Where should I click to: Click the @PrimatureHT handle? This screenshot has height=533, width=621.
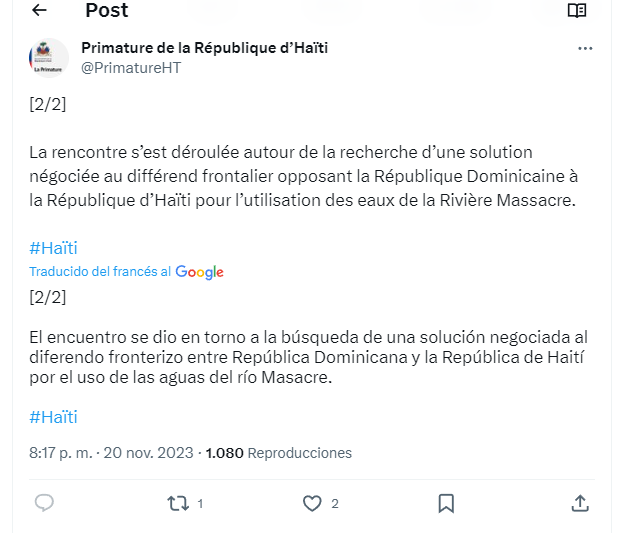point(130,67)
